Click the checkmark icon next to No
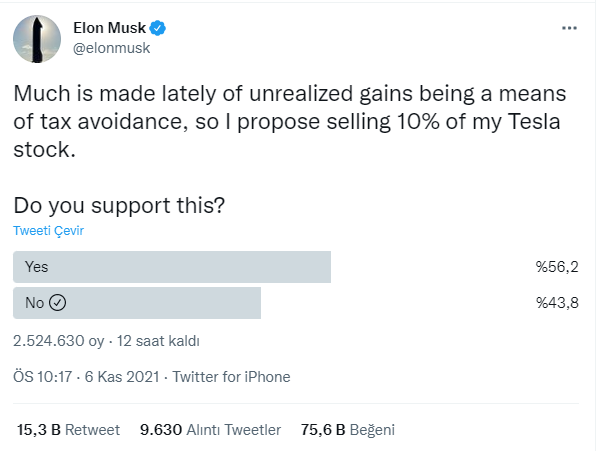 tap(57, 303)
